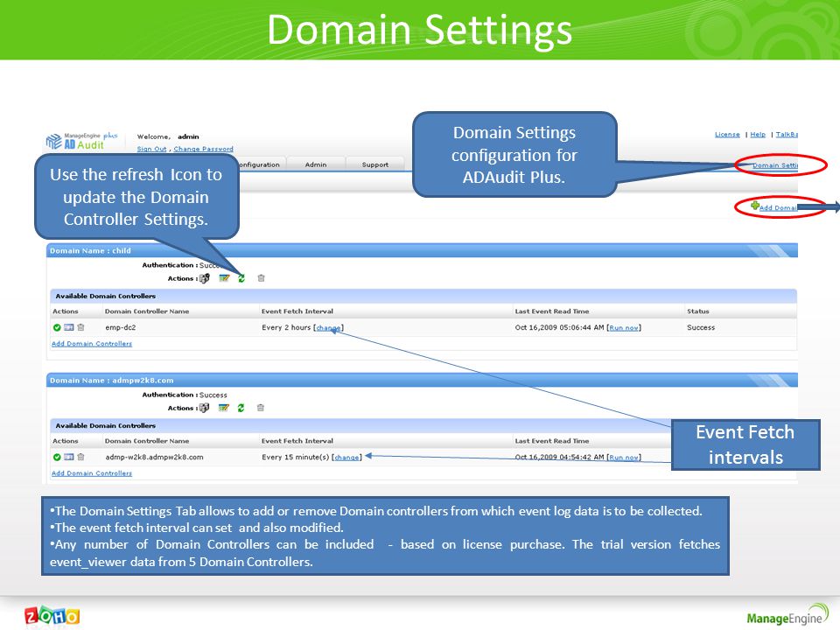Click the ADAudit Plus logo
This screenshot has width=840, height=630.
pyautogui.click(x=82, y=141)
